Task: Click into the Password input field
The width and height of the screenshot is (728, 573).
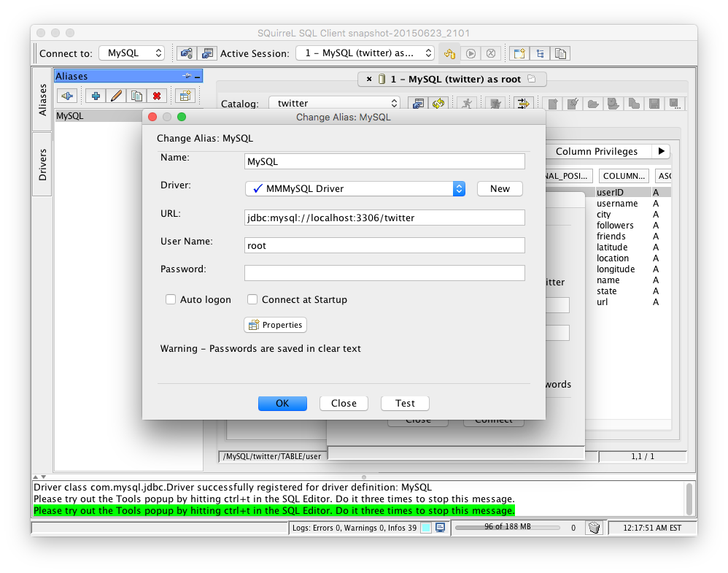Action: 384,273
